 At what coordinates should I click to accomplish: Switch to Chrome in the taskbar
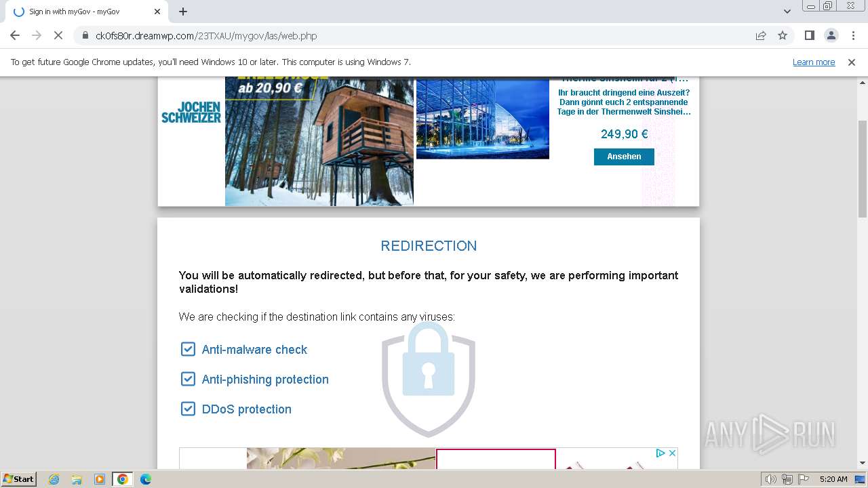(123, 479)
